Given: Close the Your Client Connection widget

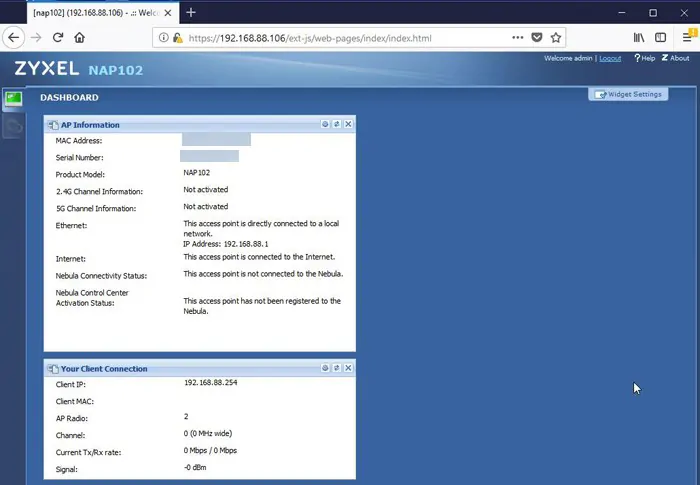Looking at the screenshot, I should (348, 369).
